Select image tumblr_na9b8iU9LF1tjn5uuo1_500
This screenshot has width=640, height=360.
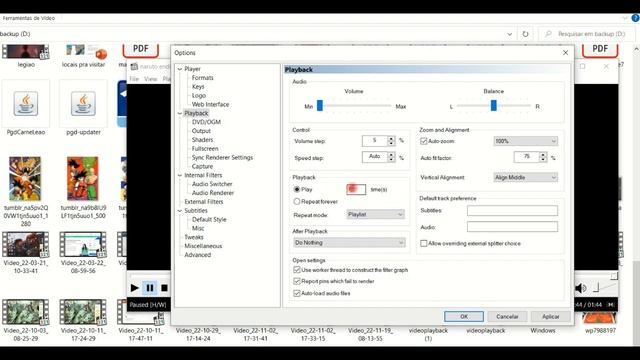(83, 178)
